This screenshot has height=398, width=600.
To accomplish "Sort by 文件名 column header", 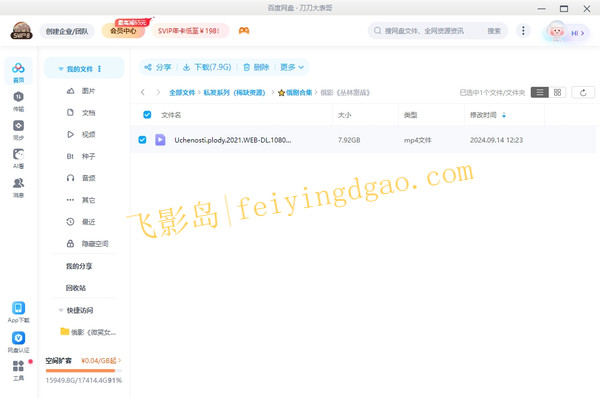I will coord(171,115).
